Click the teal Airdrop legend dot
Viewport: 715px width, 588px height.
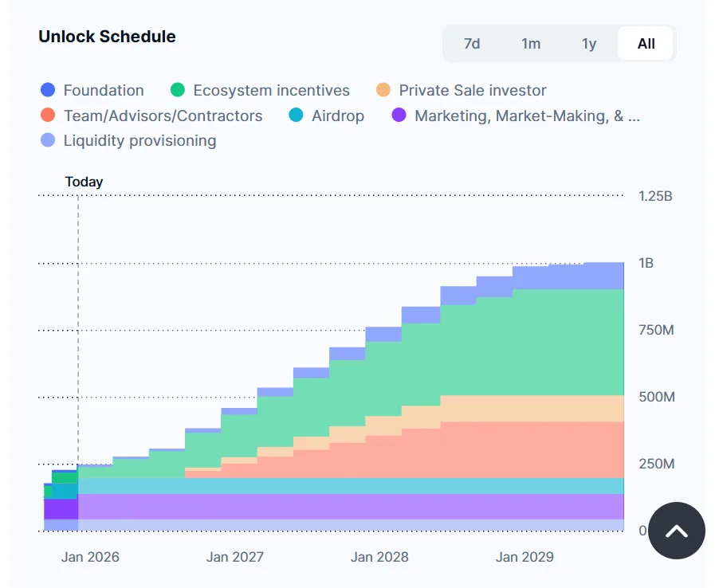296,116
